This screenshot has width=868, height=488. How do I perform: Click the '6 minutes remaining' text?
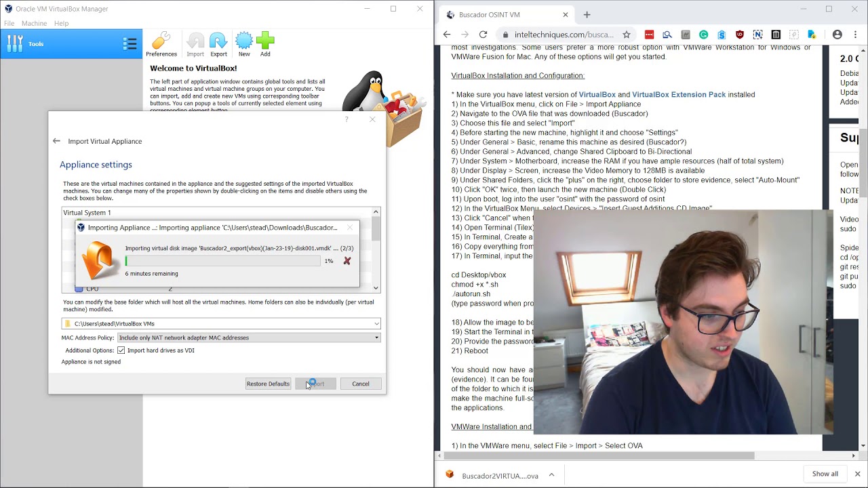pos(151,274)
